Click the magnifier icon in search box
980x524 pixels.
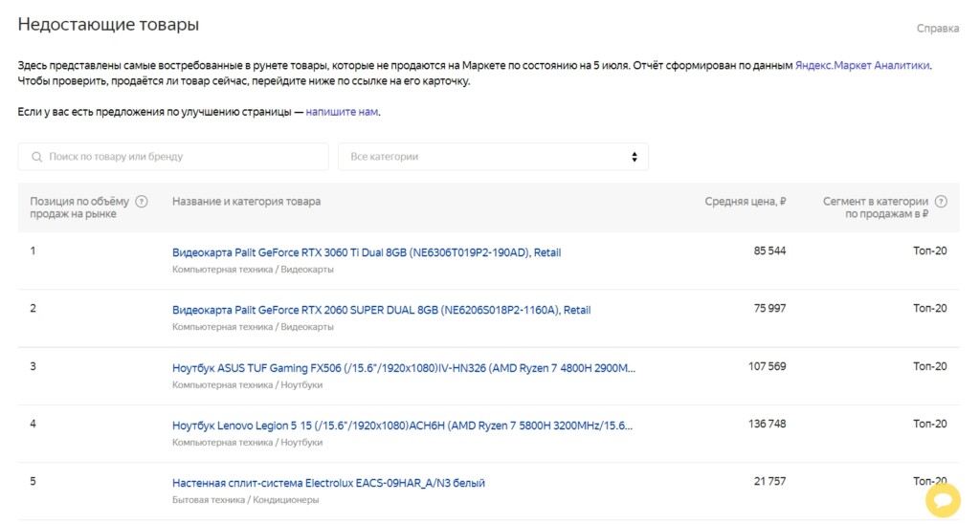pyautogui.click(x=37, y=157)
